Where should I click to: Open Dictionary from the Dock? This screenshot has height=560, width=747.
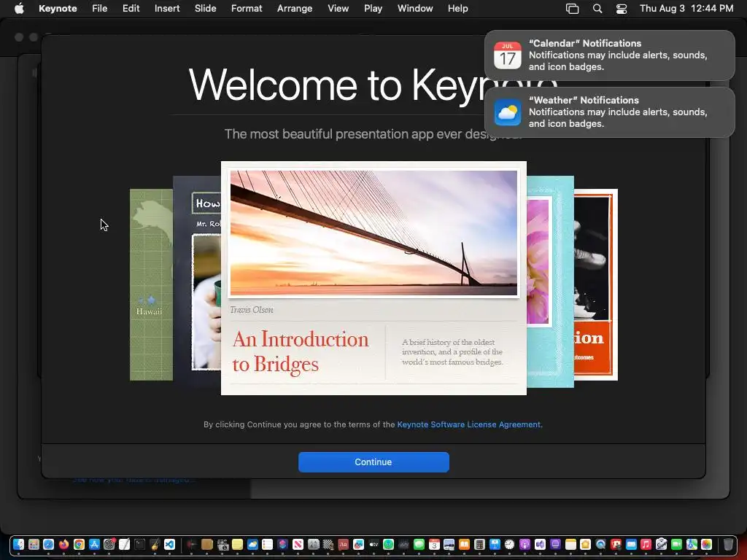click(x=343, y=544)
